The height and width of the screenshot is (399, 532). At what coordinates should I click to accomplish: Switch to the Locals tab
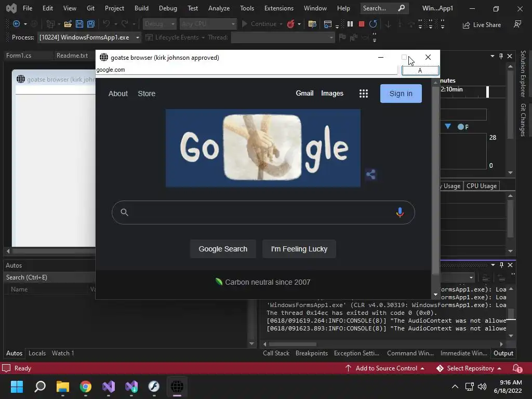point(37,353)
